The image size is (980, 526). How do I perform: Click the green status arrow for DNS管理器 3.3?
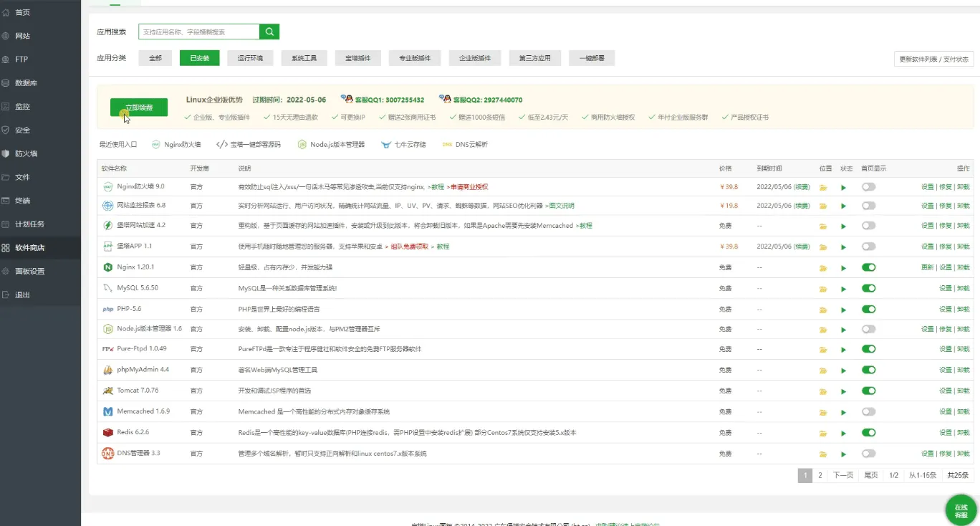[844, 454]
